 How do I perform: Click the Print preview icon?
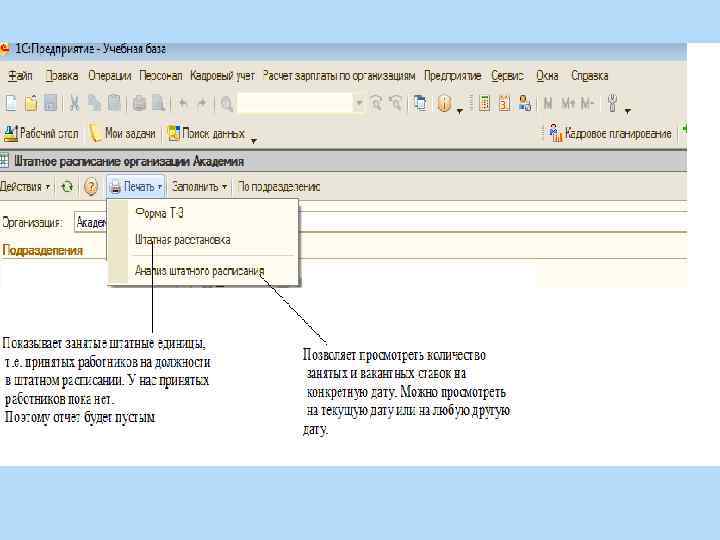158,103
